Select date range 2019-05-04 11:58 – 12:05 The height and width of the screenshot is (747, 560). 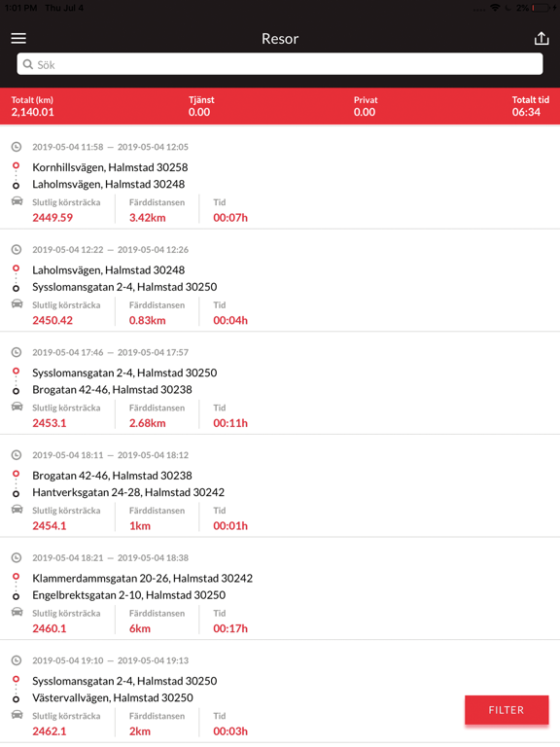[111, 147]
